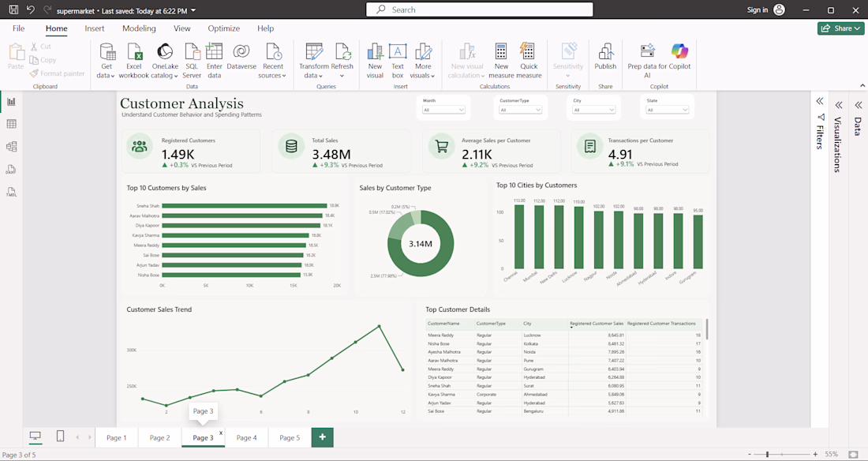
Task: Switch to mobile layout view
Action: [60, 437]
